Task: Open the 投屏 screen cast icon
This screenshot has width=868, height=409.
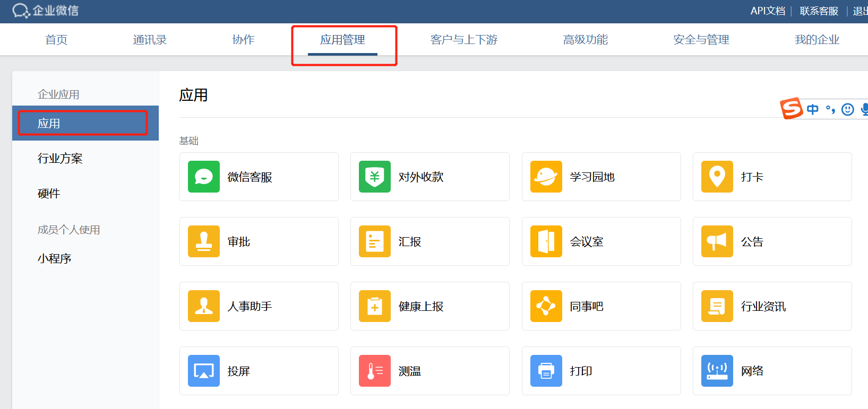Action: [x=204, y=371]
